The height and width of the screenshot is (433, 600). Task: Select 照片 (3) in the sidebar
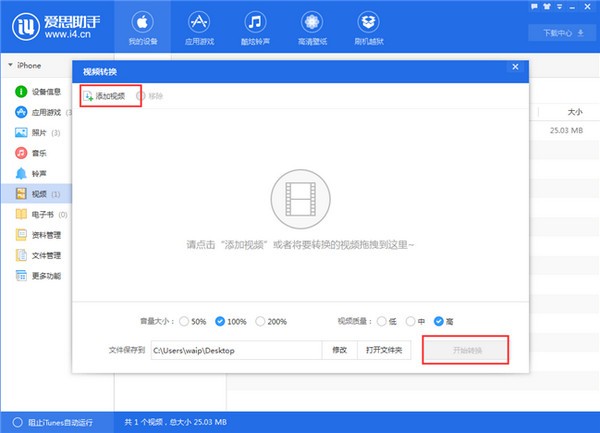click(x=38, y=133)
